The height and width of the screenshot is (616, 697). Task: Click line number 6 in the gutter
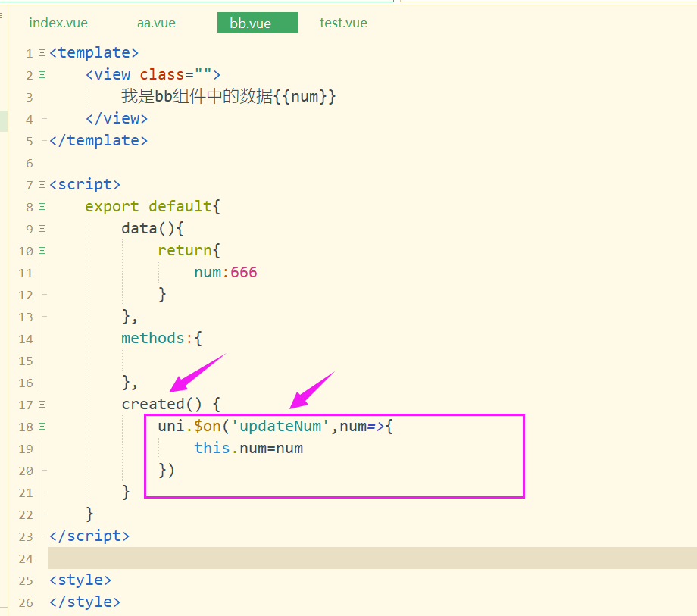click(x=30, y=164)
